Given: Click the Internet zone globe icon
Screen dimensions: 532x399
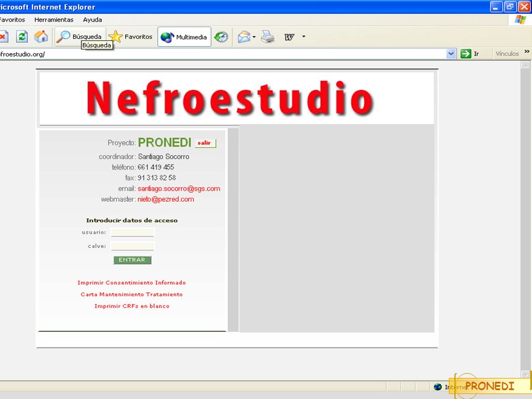Looking at the screenshot, I should [438, 387].
